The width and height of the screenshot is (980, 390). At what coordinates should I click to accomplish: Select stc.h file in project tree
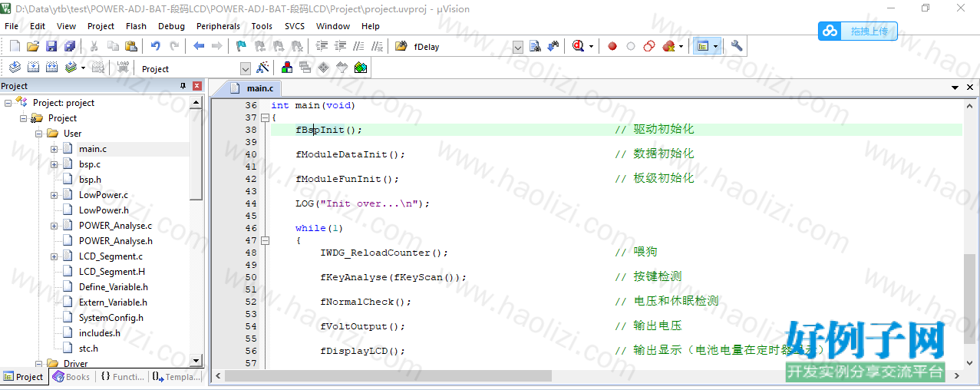[88, 349]
